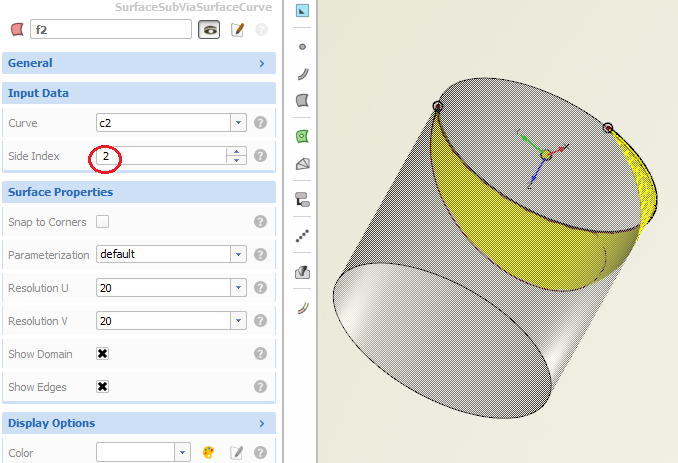The height and width of the screenshot is (463, 678).
Task: Show help for Parameterization
Action: click(260, 255)
